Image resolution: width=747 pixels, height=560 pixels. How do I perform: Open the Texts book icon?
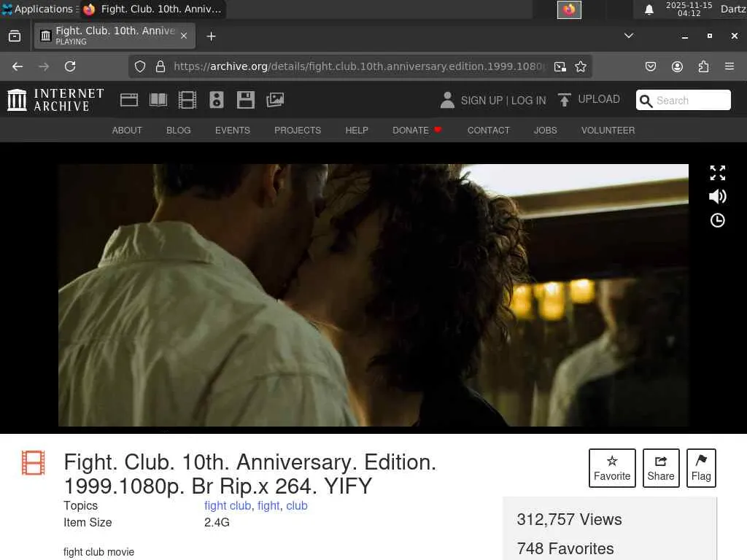(158, 100)
